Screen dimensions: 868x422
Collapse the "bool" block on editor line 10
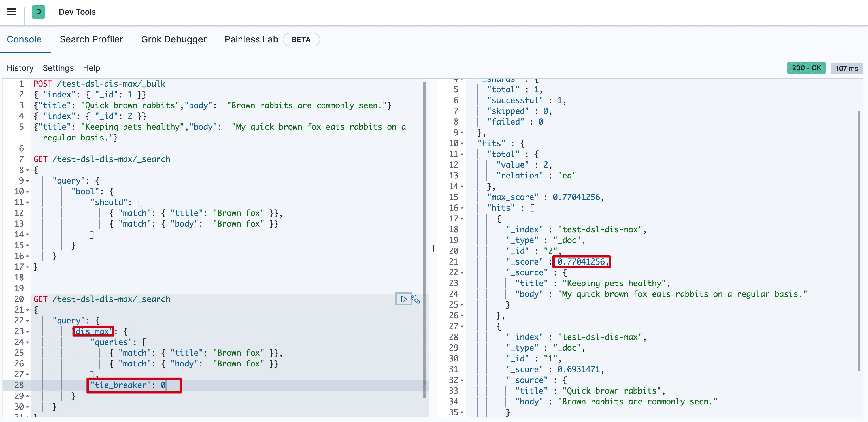point(28,192)
